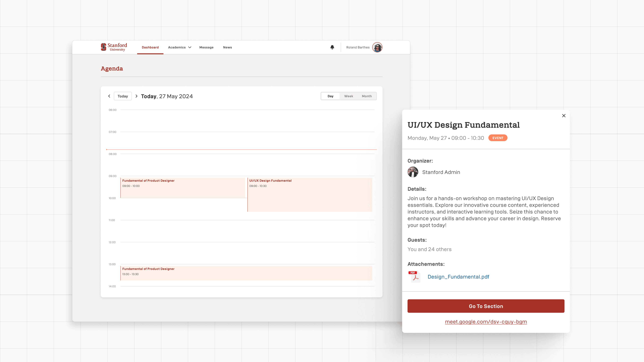The height and width of the screenshot is (362, 644).
Task: Click Roland Barthes profile avatar
Action: [377, 47]
